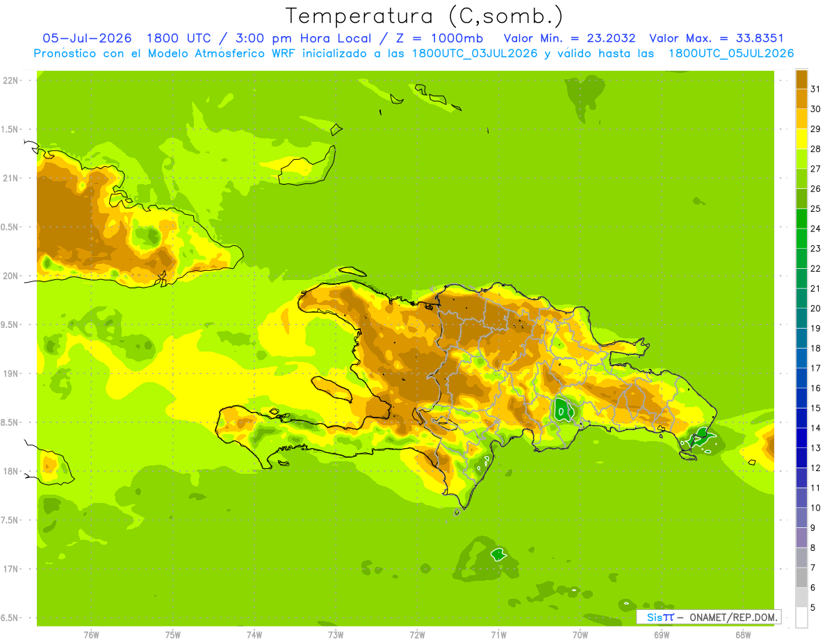Viewport: 834px width, 644px height.
Task: Click the white-outlined green patch in the sea near 71W 17N
Action: pos(498,554)
